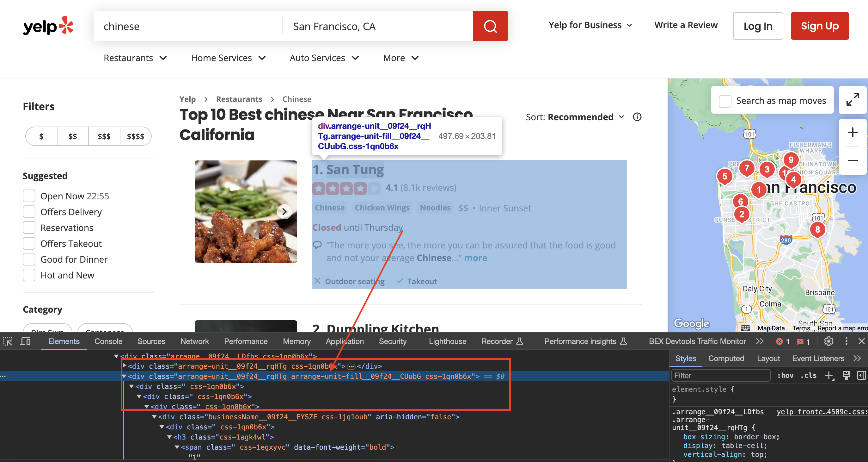Open Yelp for Business dropdown

(590, 25)
